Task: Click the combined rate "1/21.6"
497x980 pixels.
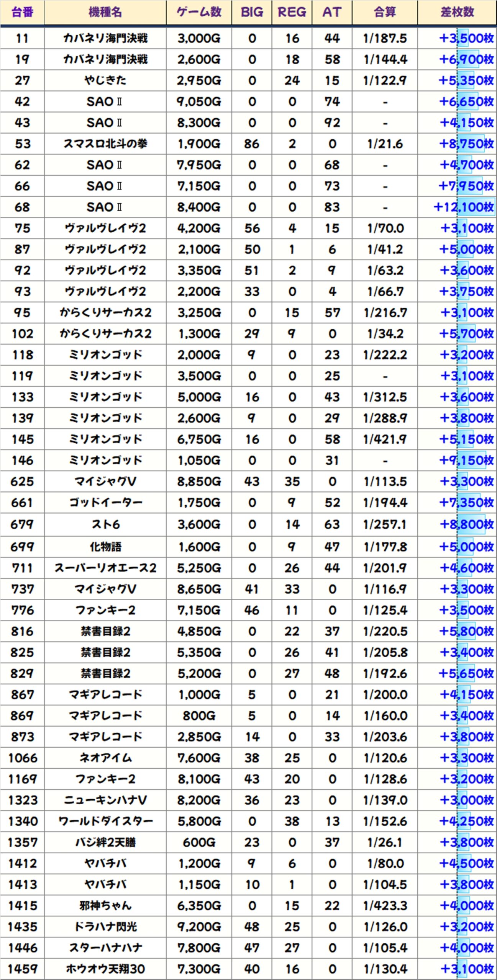Action: (385, 144)
